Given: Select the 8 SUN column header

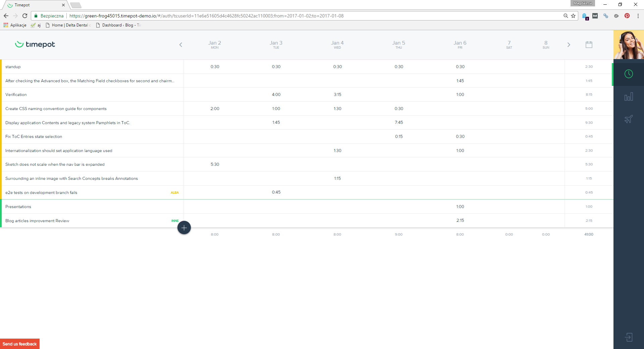Looking at the screenshot, I should point(546,44).
